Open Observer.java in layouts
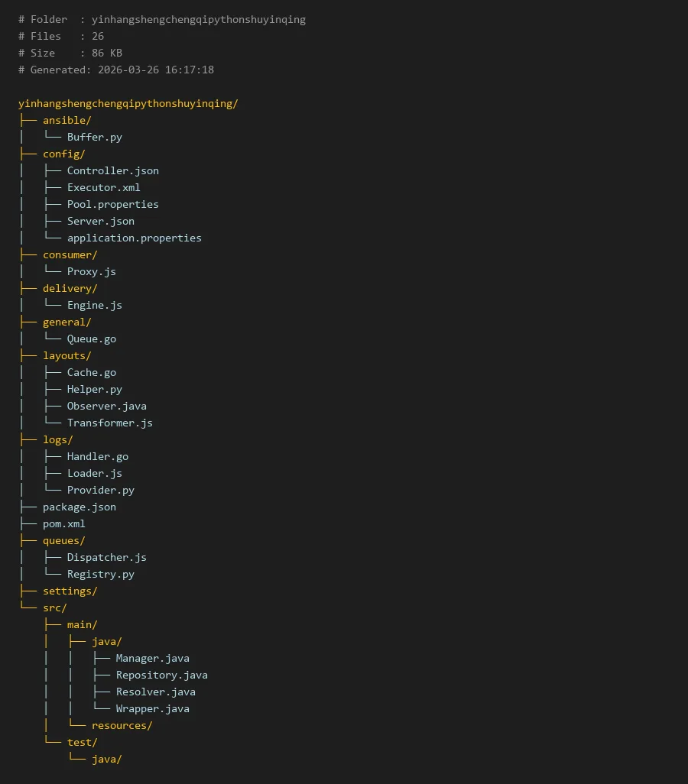Viewport: 688px width, 784px height. click(106, 406)
